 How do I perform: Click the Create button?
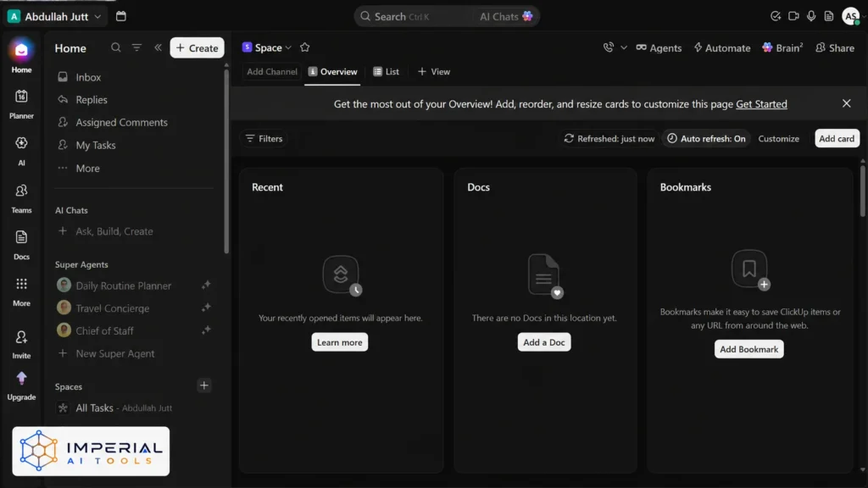tap(197, 47)
